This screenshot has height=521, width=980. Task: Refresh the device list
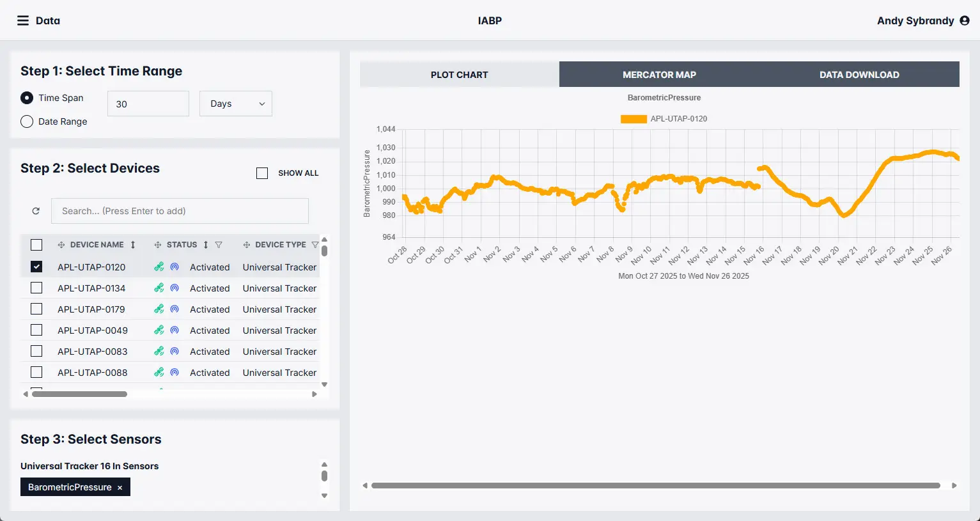36,211
